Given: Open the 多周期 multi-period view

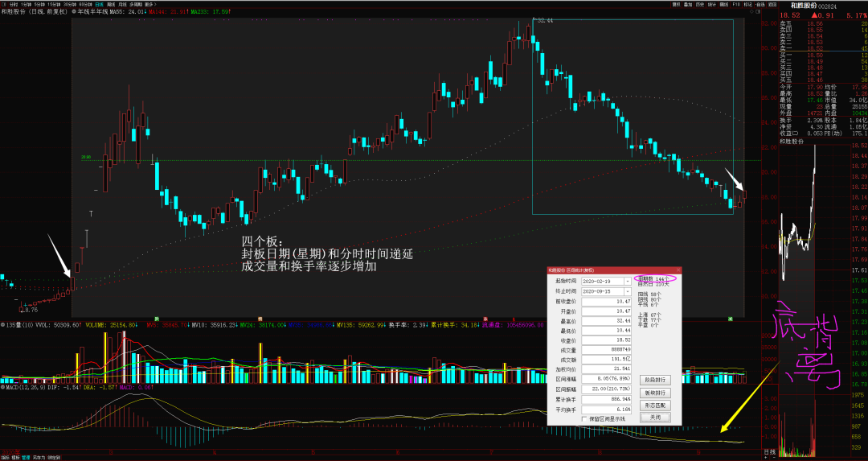Looking at the screenshot, I should coord(136,5).
